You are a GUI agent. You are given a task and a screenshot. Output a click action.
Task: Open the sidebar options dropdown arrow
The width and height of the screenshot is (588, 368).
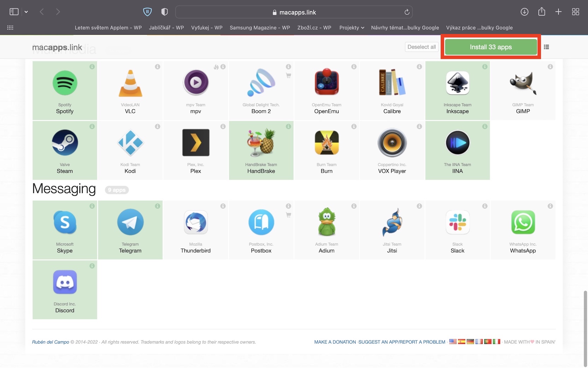tap(26, 12)
